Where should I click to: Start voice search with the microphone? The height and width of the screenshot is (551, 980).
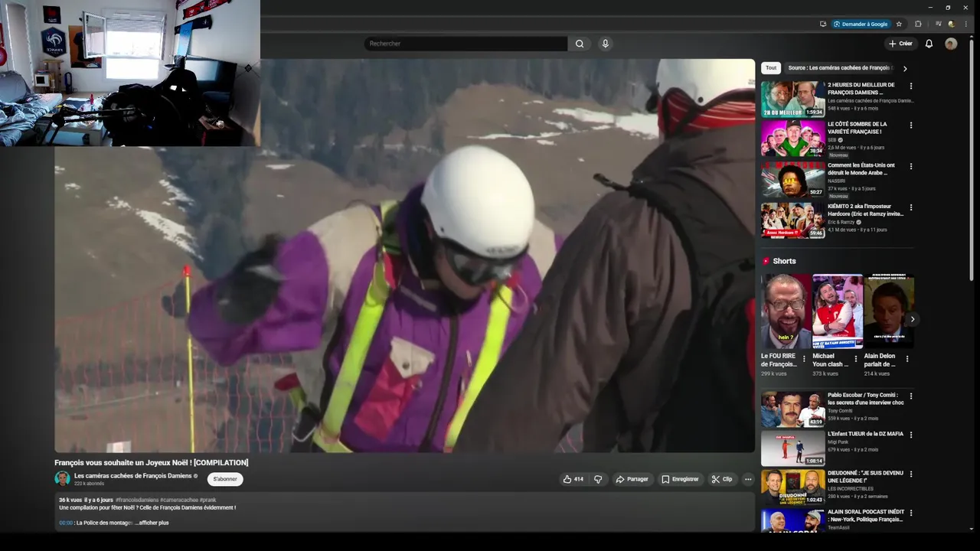[605, 44]
